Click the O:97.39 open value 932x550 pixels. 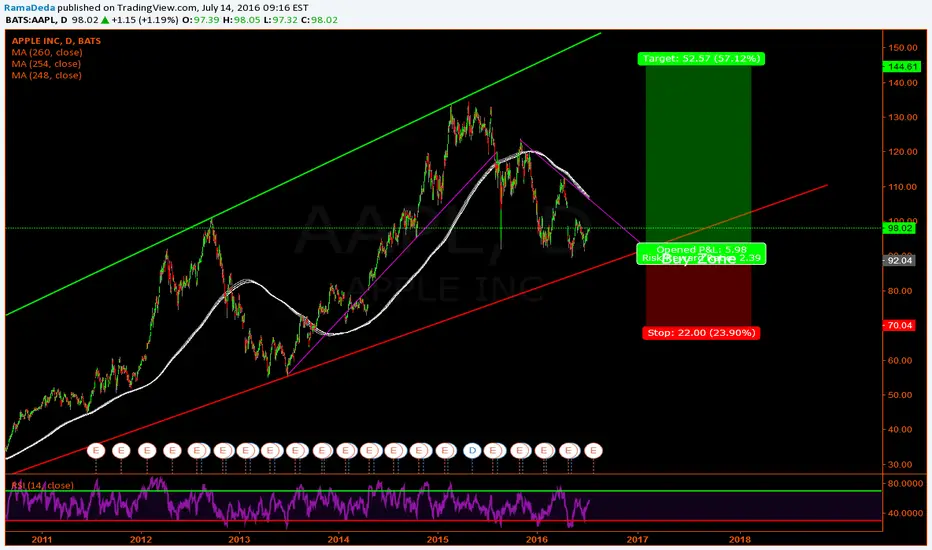point(201,20)
